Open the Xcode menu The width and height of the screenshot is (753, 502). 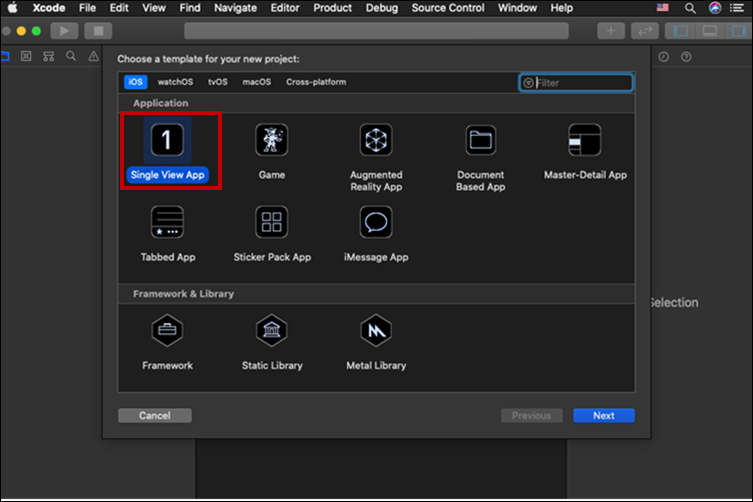(49, 8)
